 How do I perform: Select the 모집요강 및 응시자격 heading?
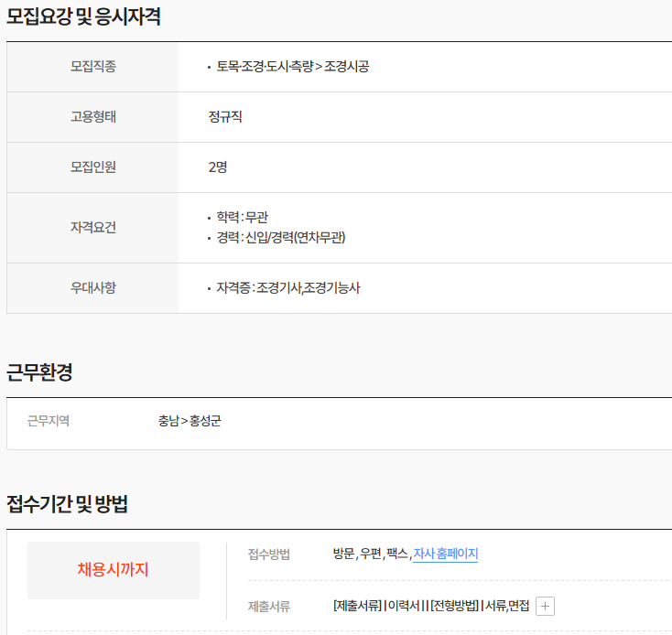tap(83, 16)
